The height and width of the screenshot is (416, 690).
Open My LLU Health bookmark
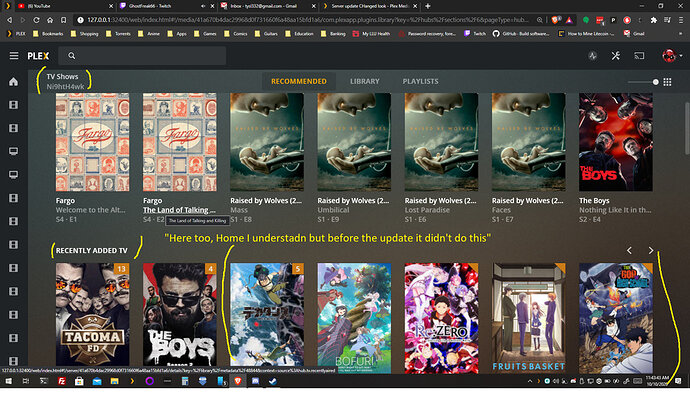(371, 33)
